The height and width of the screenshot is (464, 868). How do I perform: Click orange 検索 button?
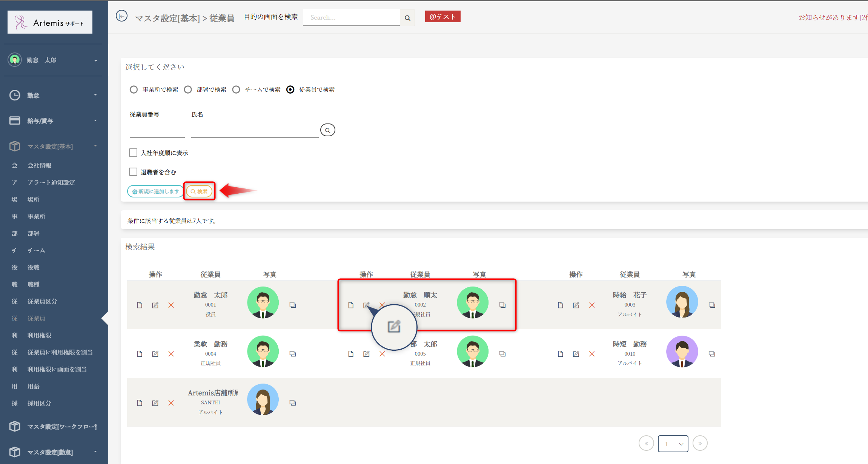[199, 191]
